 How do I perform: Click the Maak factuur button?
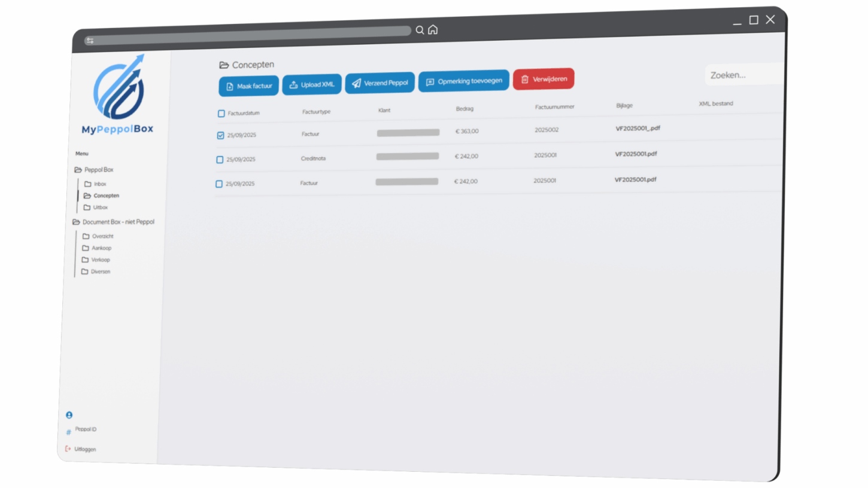click(x=248, y=86)
